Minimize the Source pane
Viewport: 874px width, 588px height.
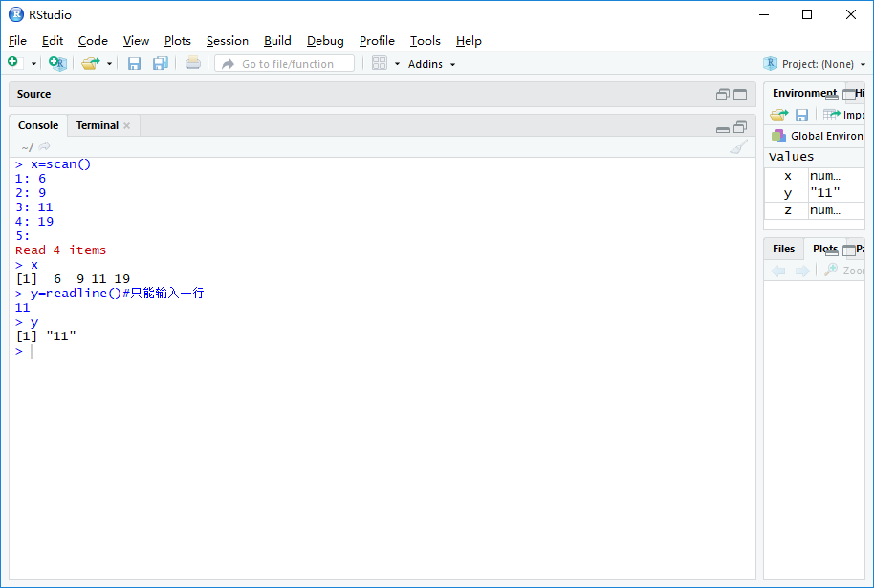click(723, 95)
